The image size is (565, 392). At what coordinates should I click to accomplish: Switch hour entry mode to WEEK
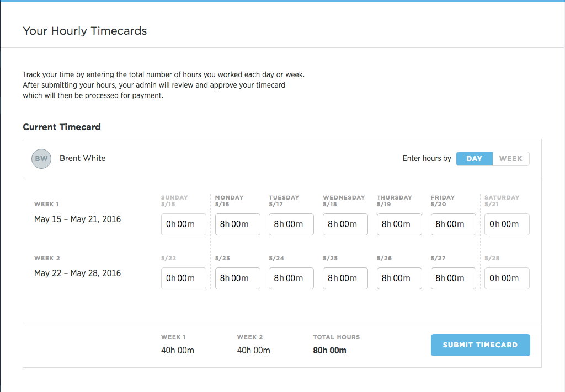click(x=510, y=158)
